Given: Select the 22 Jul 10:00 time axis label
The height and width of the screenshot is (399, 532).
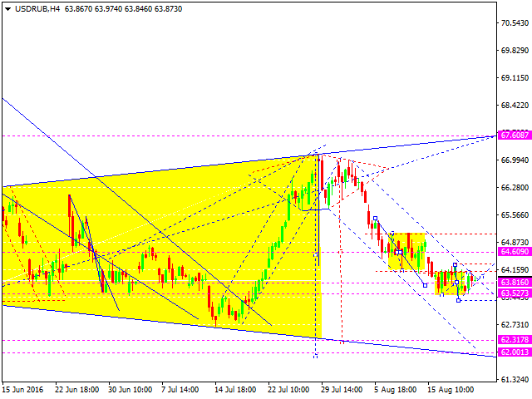Looking at the screenshot, I should (289, 390).
